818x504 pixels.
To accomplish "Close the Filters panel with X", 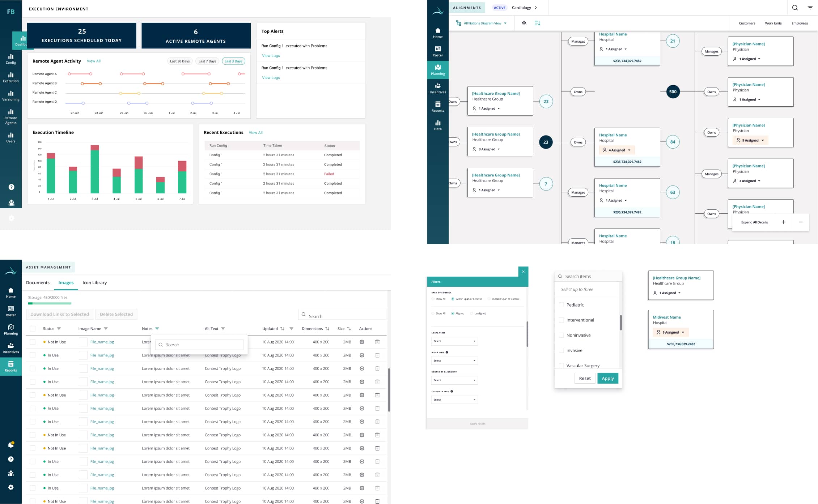I will pos(523,272).
